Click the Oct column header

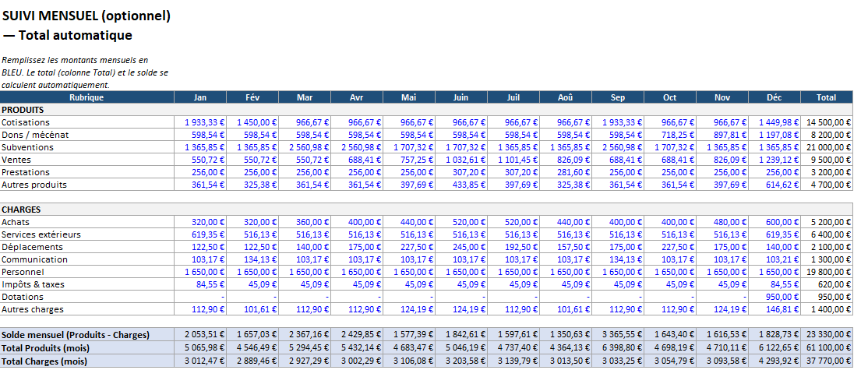point(670,97)
